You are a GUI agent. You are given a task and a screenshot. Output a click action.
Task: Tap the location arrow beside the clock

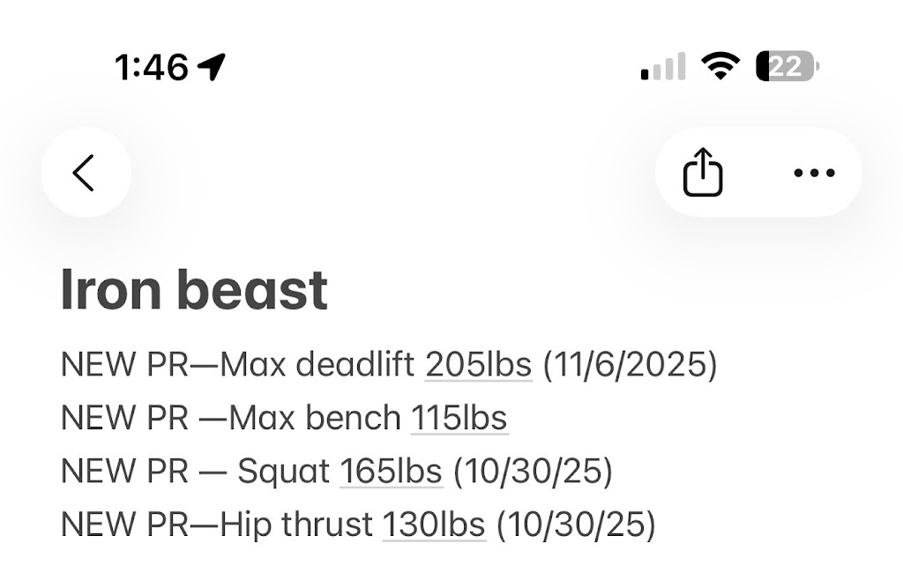click(211, 66)
